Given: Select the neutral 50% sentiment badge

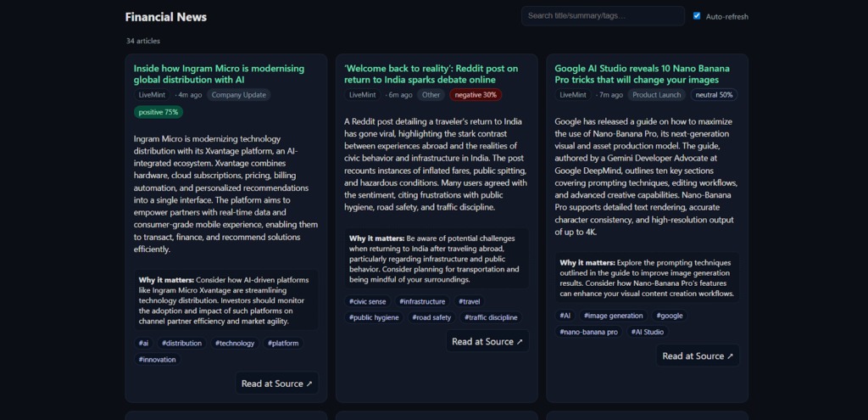Looking at the screenshot, I should point(714,95).
